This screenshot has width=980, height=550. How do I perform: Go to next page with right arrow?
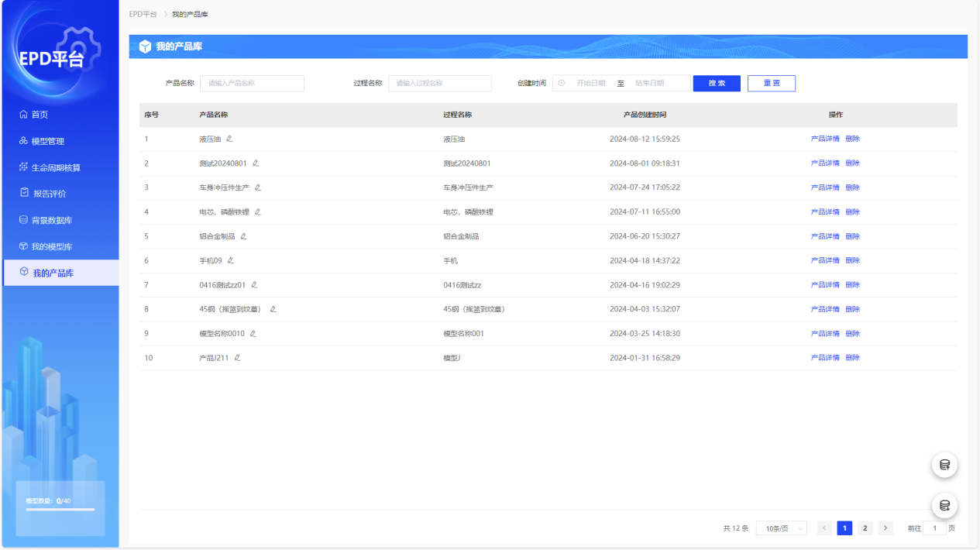(885, 528)
